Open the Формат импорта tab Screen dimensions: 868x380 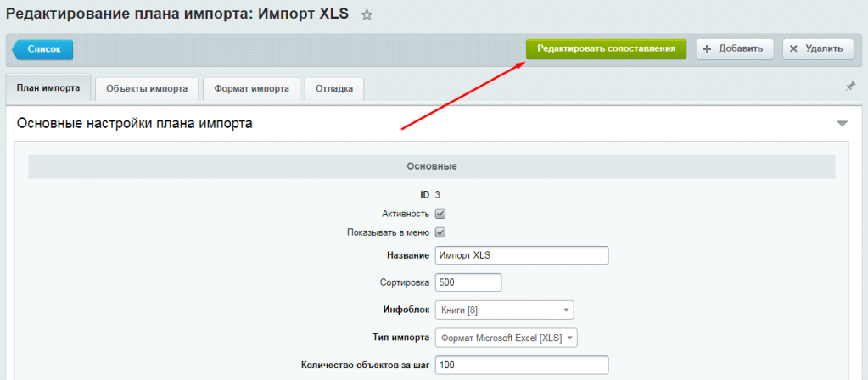[252, 88]
